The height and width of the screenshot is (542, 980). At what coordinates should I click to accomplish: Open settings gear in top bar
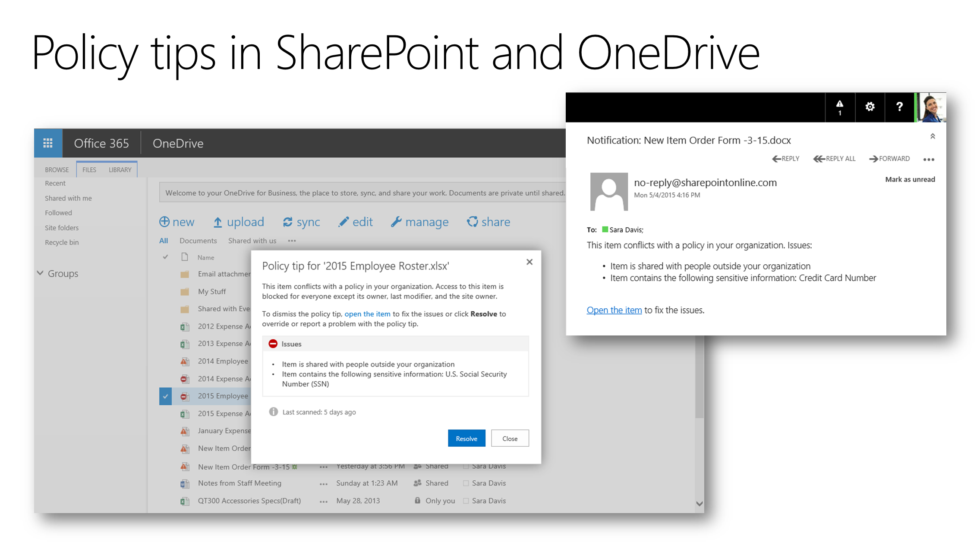pyautogui.click(x=870, y=107)
